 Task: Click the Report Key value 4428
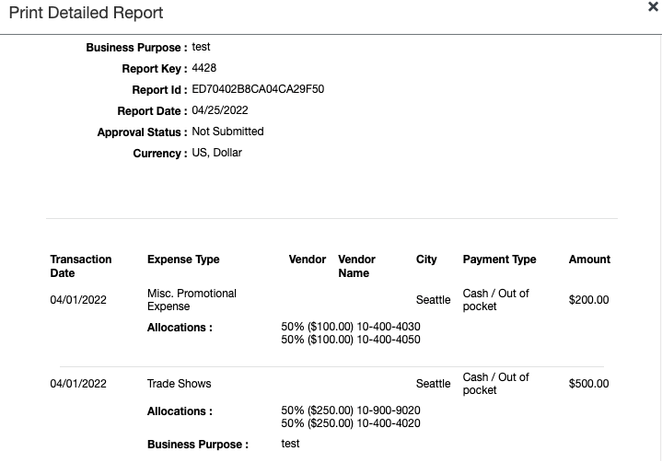204,68
